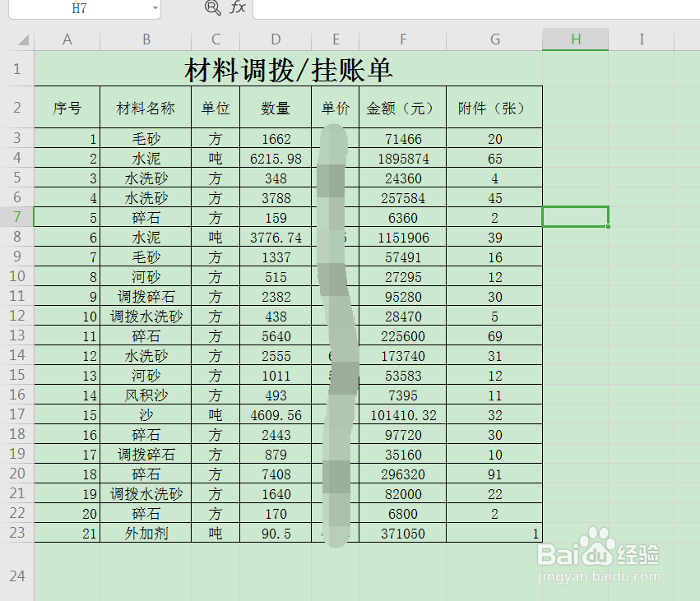The width and height of the screenshot is (700, 601).
Task: Click the 金额（元） header cell
Action: pos(403,108)
